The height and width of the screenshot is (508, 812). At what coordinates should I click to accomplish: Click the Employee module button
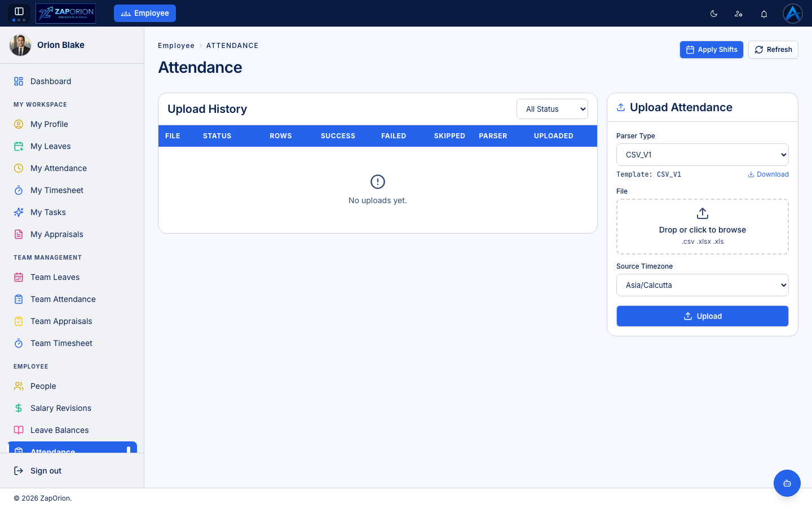(145, 13)
